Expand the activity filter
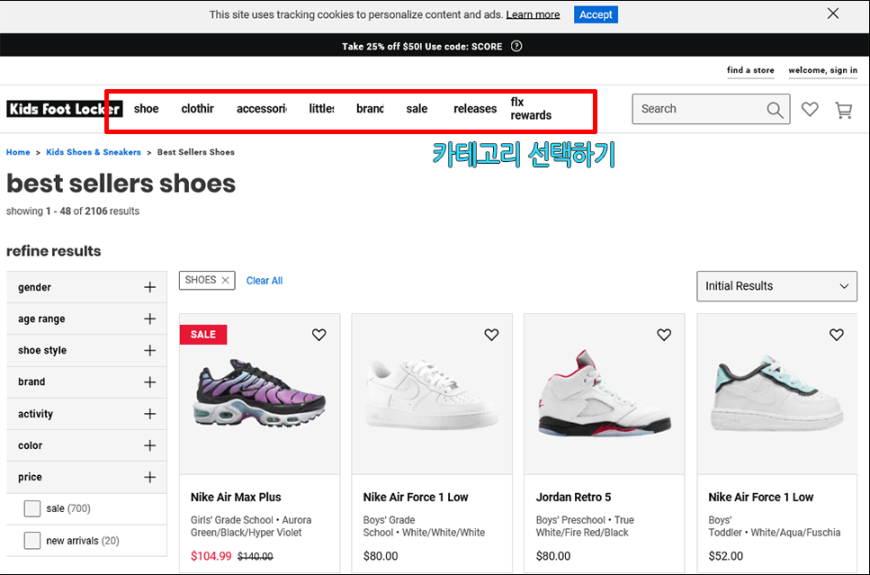Screen dimensions: 870x575 tap(87, 413)
